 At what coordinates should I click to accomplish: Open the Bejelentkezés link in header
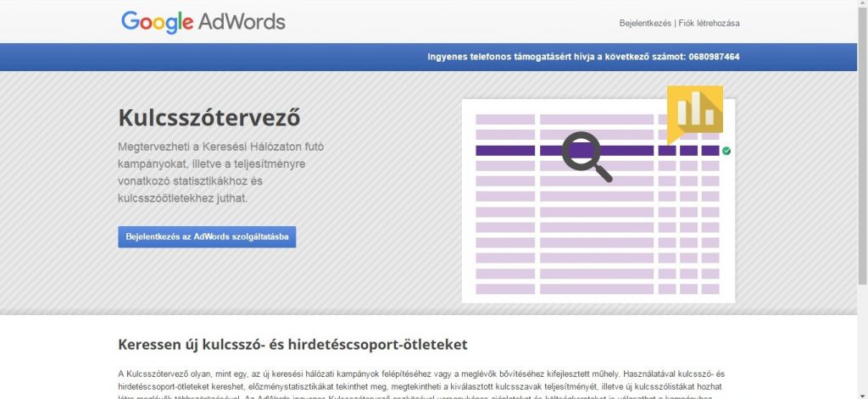(x=645, y=23)
